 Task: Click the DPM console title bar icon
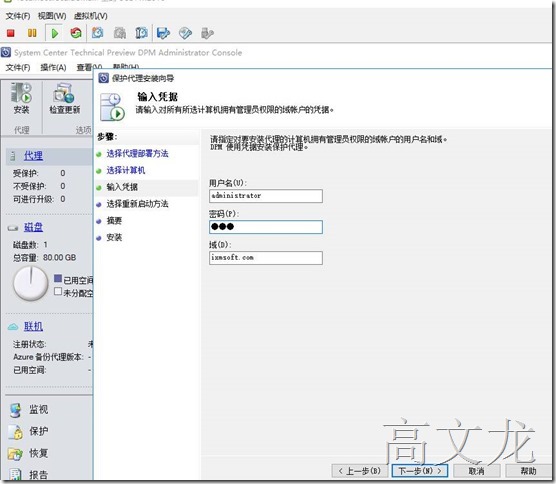tap(6, 52)
